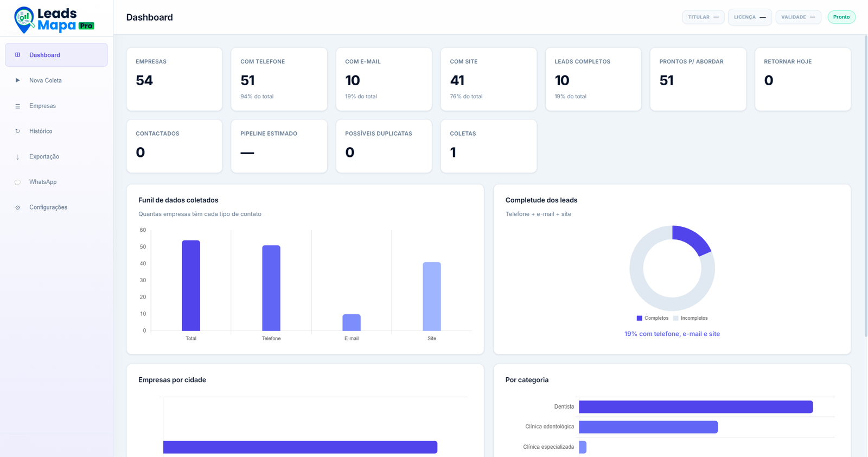Click the Telefone bar in funnel chart
The height and width of the screenshot is (457, 868).
coord(271,288)
